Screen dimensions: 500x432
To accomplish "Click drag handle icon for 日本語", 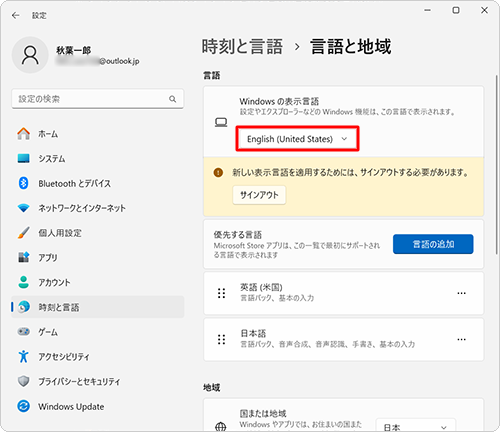I will [221, 340].
